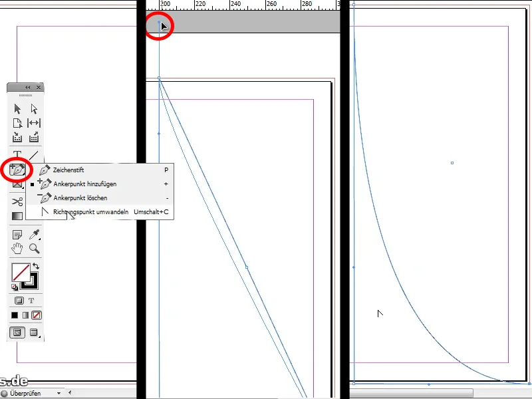532x399 pixels.
Task: Apply solid color to selection
Action: click(15, 315)
